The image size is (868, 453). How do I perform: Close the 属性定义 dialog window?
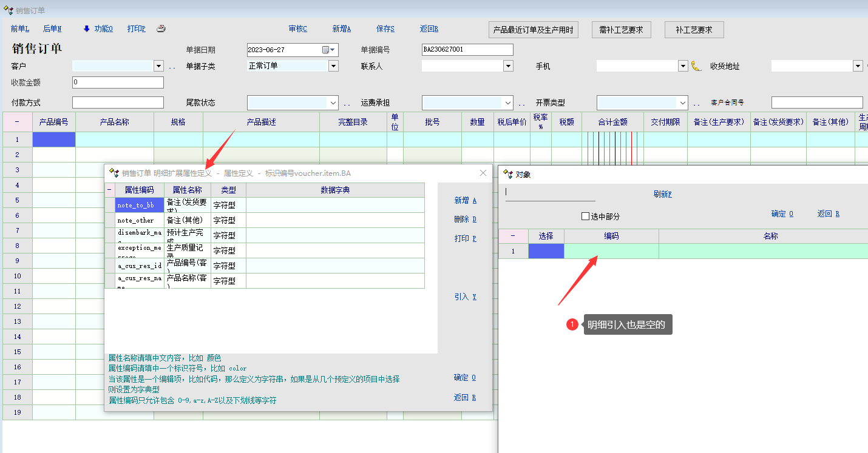point(483,173)
